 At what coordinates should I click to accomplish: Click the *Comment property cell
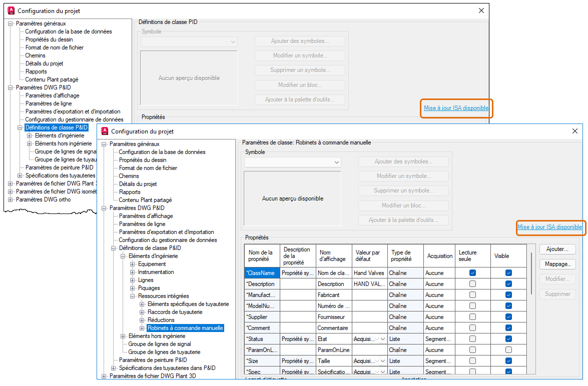262,328
